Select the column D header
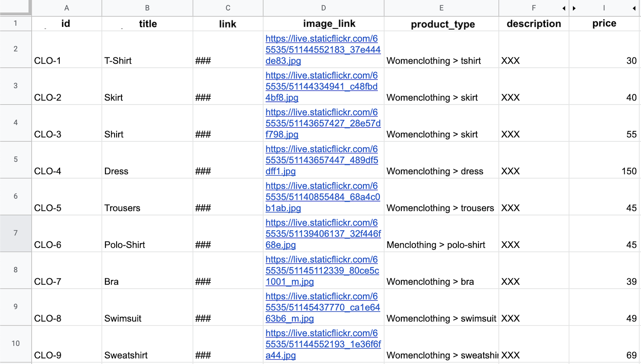 click(x=323, y=8)
